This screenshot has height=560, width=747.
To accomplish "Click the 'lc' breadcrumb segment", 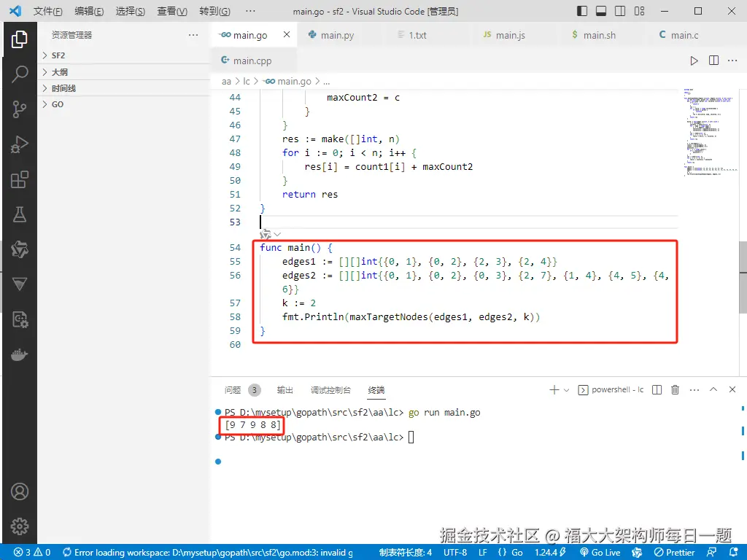I will pos(247,82).
